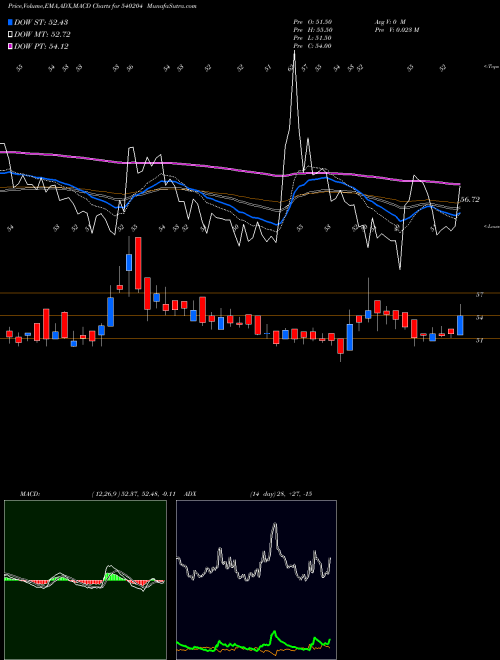Click the 'Pre O: 51.50' value
Viewport: 500px width, 660px height.
[x=313, y=21]
